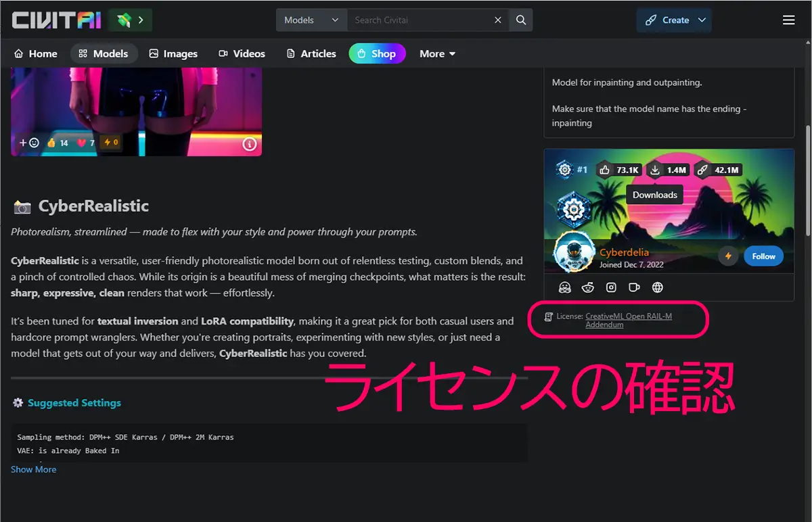Tip Buzz on the image lightning icon
The image size is (812, 522).
point(110,143)
